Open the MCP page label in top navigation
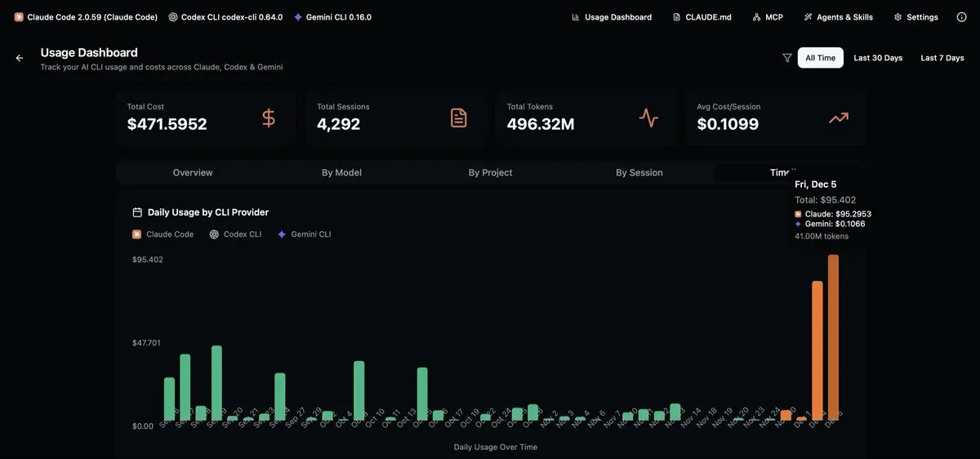 [x=774, y=17]
